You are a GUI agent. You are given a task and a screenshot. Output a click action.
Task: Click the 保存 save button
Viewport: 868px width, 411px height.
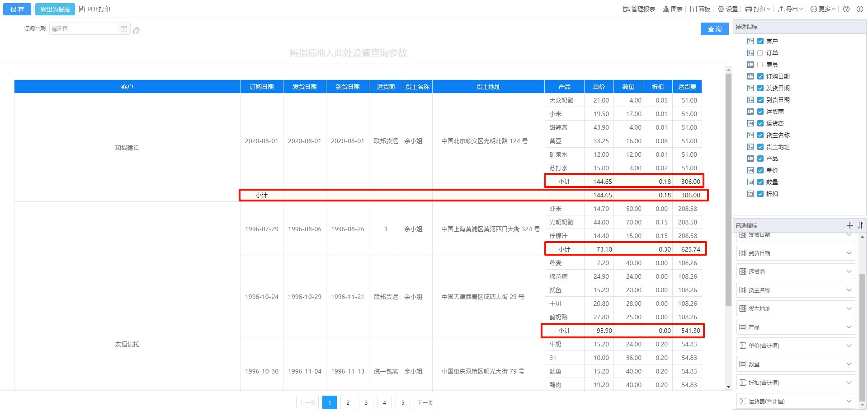[x=17, y=9]
